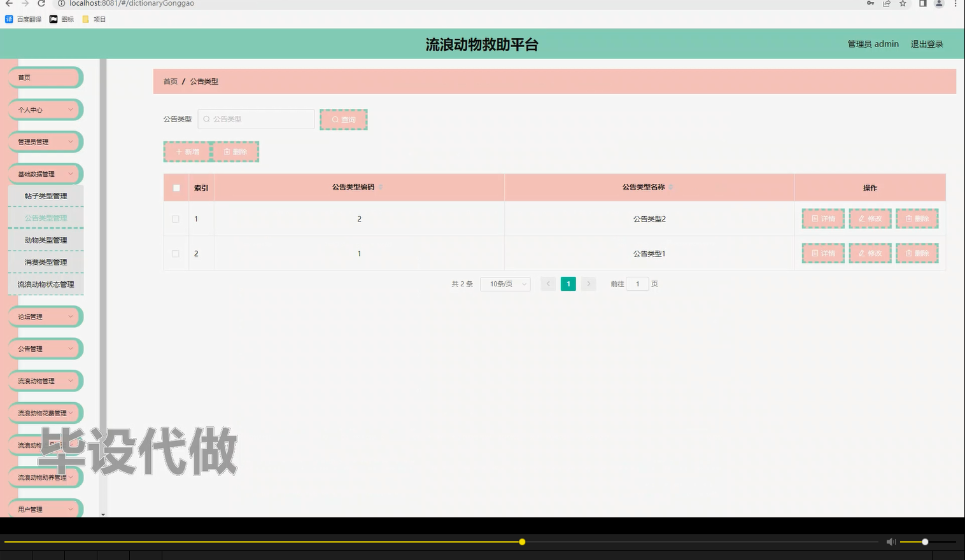
Task: Click the 公告类型 search input field
Action: 255,119
